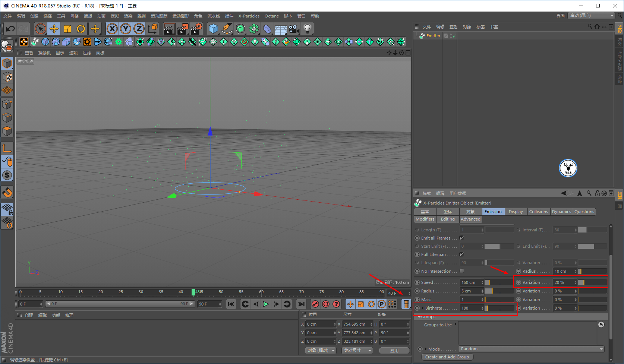624x364 pixels.
Task: Render to Picture Viewer
Action: [x=183, y=29]
